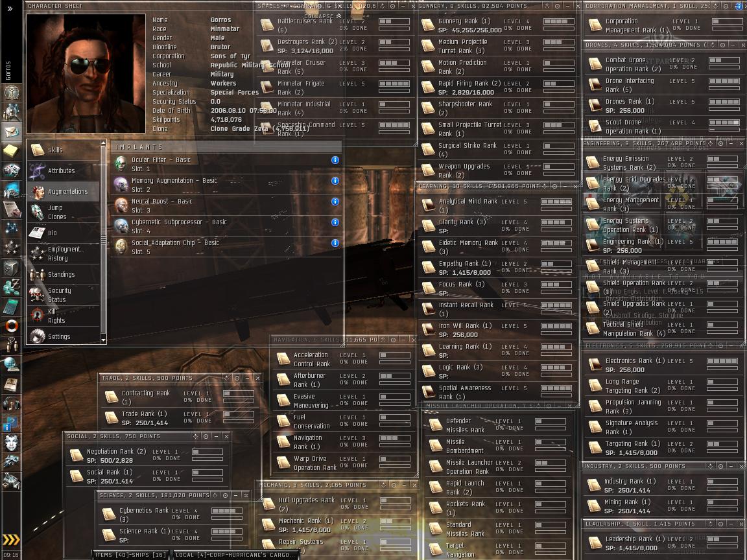Image resolution: width=747 pixels, height=560 pixels.
Task: Collapse the character info header
Action: pos(322,16)
